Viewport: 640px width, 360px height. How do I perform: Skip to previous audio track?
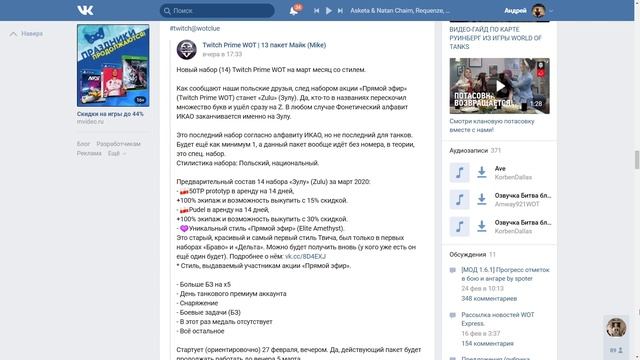(316, 11)
